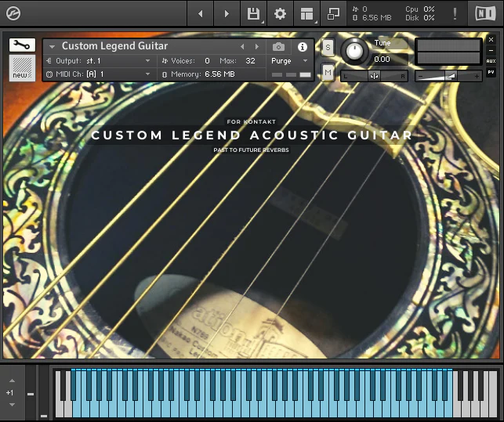Solo the instrument with the S button

tap(328, 47)
